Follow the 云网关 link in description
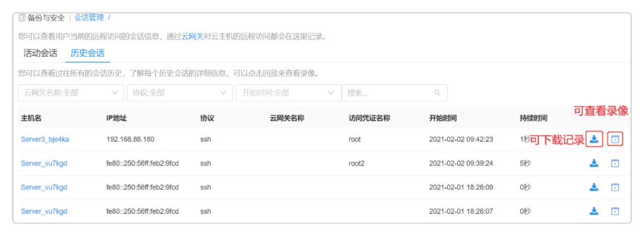Image resolution: width=644 pixels, height=236 pixels. [x=193, y=36]
